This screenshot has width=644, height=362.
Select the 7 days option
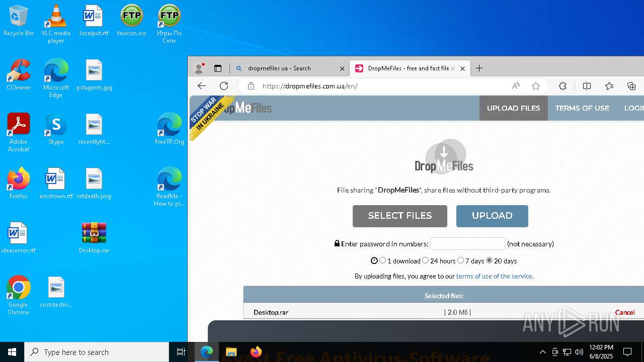[x=461, y=260]
